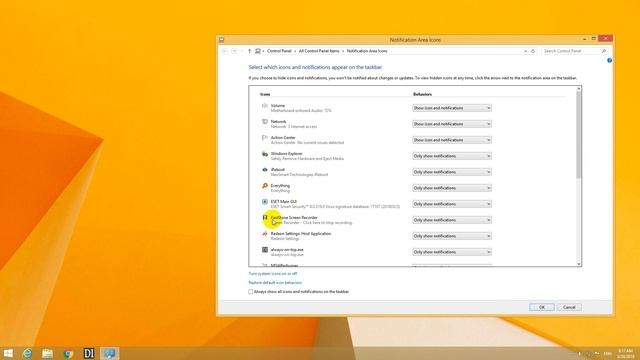Confirm with the OK button
This screenshot has width=640, height=360.
pyautogui.click(x=542, y=307)
